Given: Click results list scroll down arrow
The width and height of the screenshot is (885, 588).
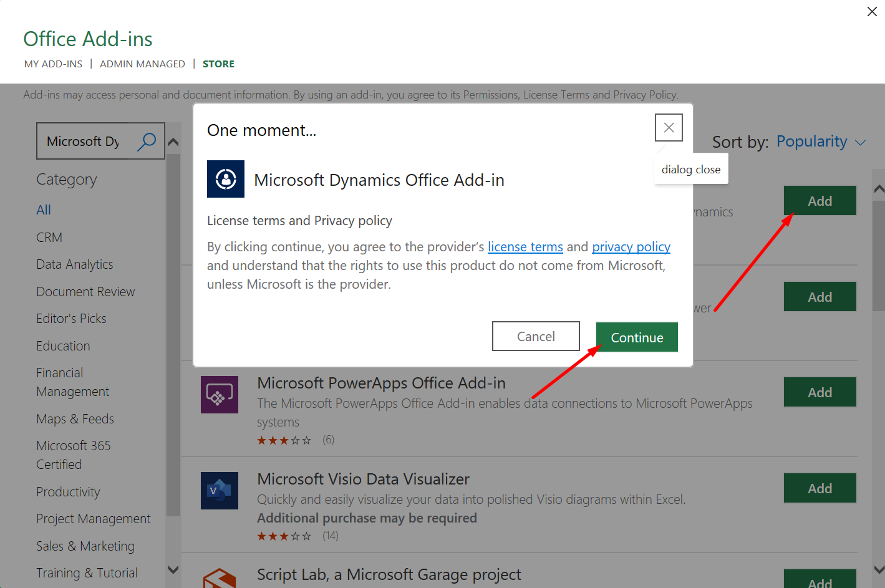Looking at the screenshot, I should pos(879,570).
